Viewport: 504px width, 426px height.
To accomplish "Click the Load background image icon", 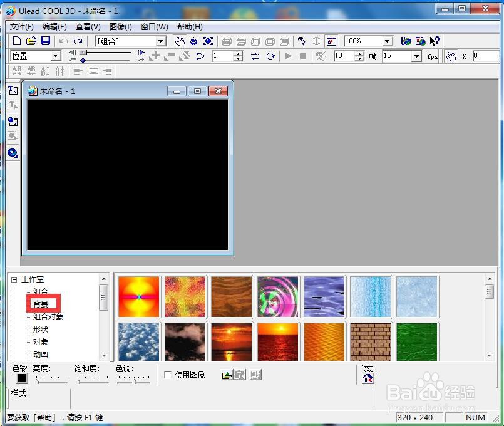I will click(x=227, y=375).
